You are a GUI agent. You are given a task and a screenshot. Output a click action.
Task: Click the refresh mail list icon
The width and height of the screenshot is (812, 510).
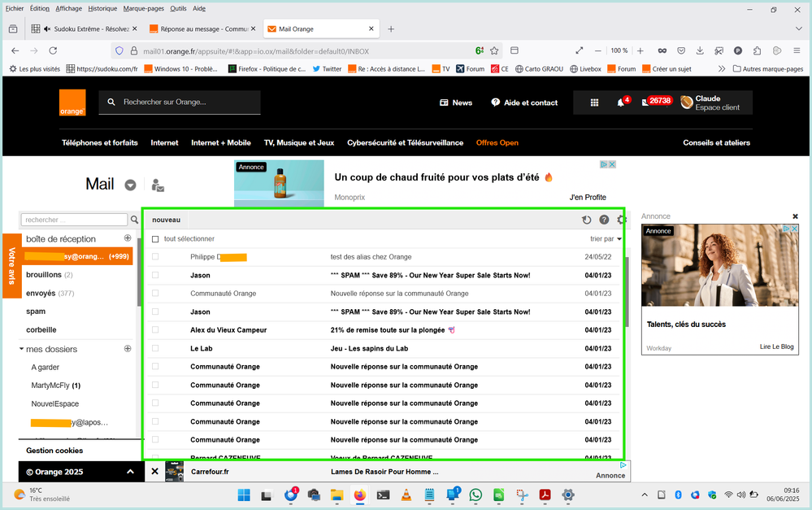[x=587, y=220]
